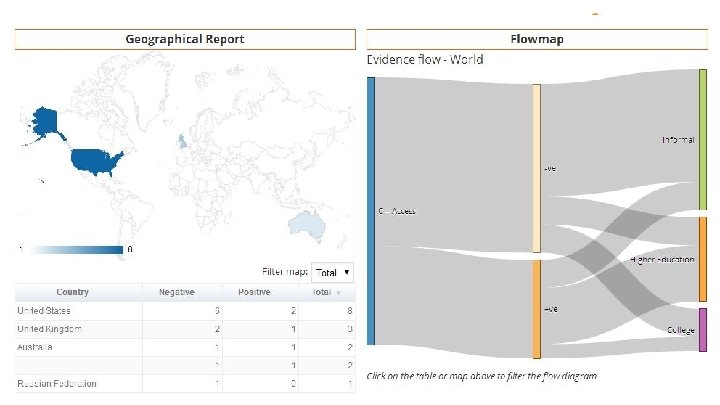720x405 pixels.
Task: Select the Russian Federation row label
Action: [x=57, y=383]
